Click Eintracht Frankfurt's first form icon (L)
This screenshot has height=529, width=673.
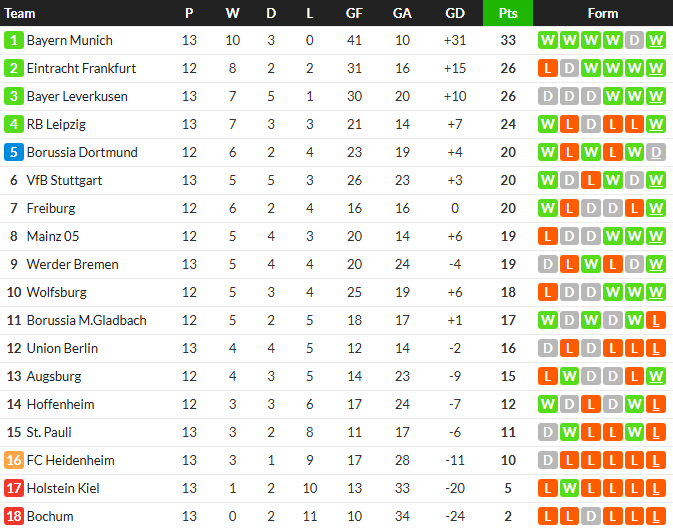[x=547, y=69]
